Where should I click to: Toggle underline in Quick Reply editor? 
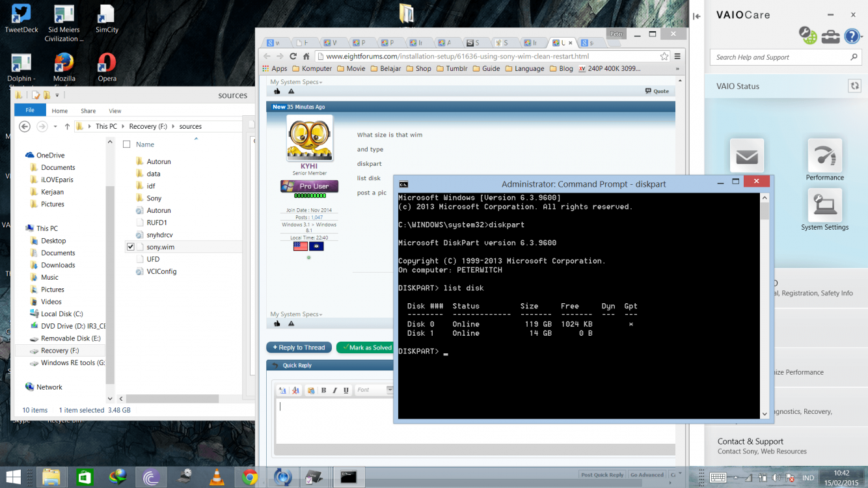click(x=346, y=390)
